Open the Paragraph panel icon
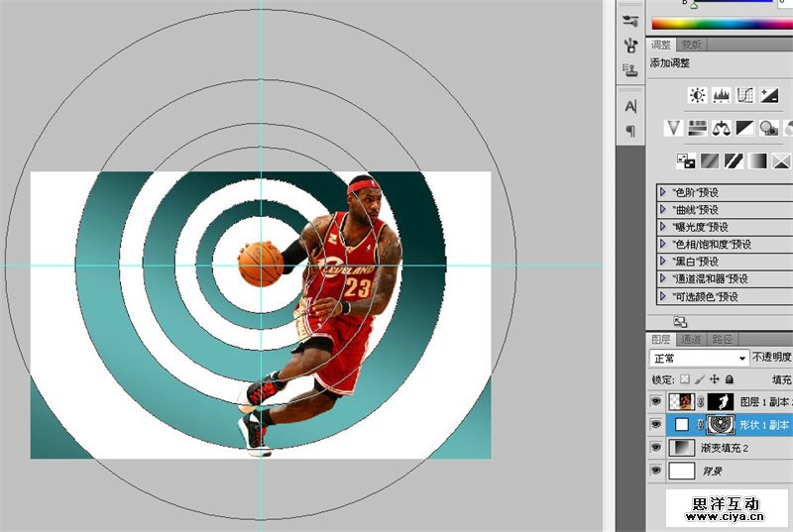The width and height of the screenshot is (793, 532). tap(629, 131)
